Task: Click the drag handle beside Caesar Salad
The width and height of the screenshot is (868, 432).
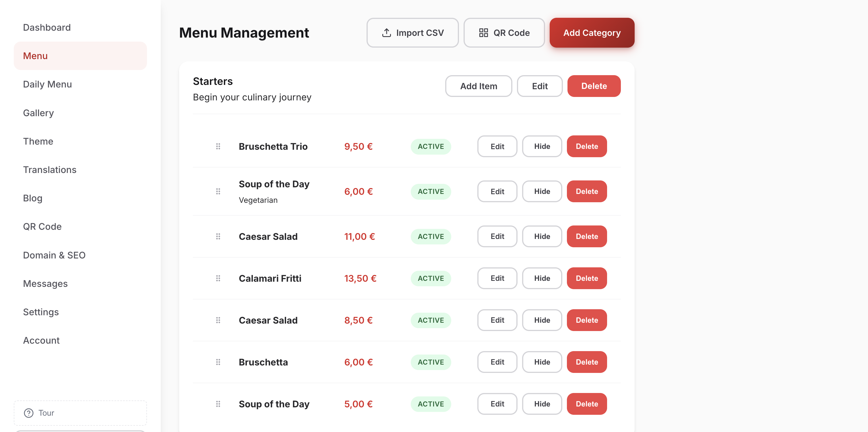Action: [x=218, y=236]
